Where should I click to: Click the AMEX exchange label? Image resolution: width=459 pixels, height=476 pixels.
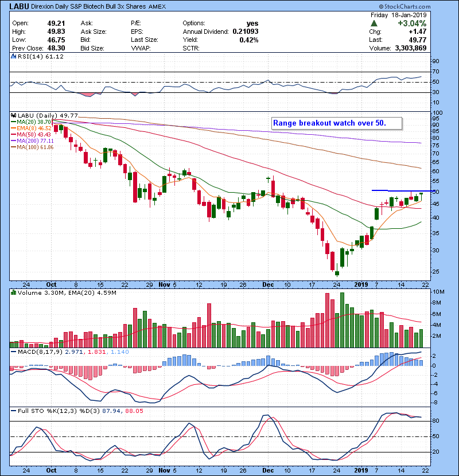tap(157, 7)
